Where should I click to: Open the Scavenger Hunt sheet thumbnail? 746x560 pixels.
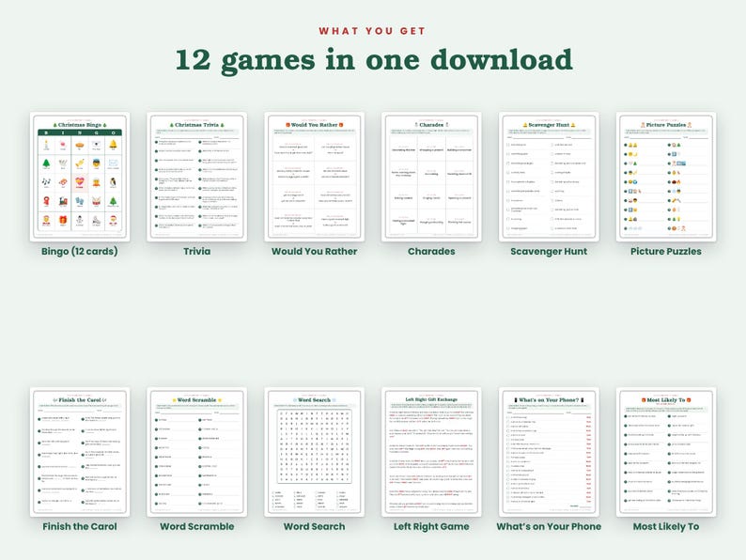click(x=549, y=177)
